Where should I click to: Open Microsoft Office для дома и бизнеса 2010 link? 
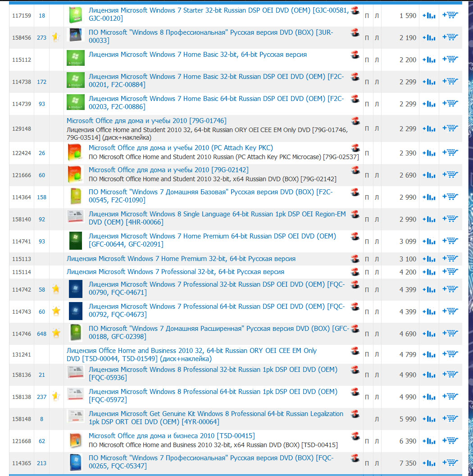tap(172, 436)
